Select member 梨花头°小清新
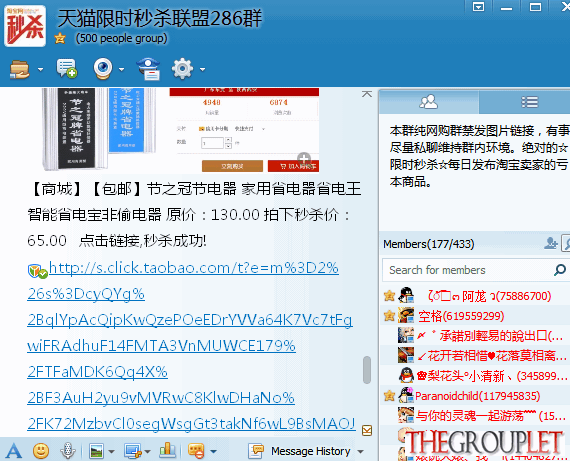Viewport: 570px width, 461px height. point(475,376)
